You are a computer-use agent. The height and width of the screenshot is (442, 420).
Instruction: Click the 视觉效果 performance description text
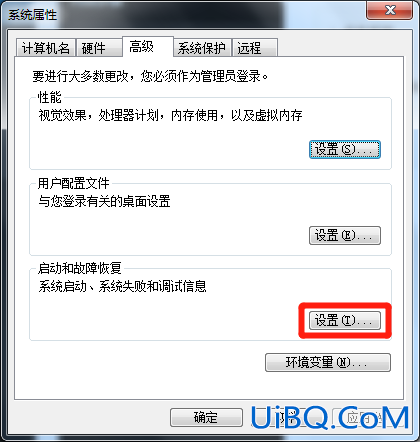[170, 115]
